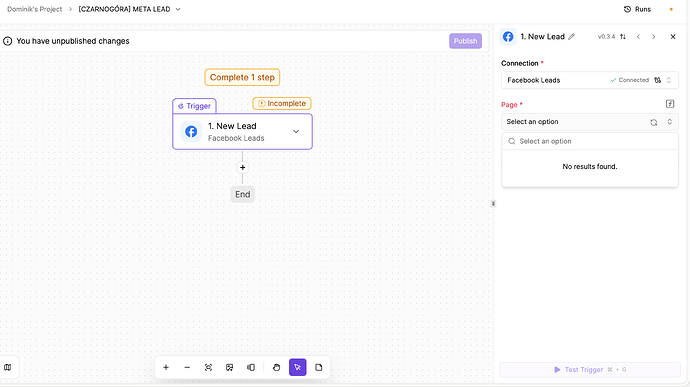Go to the next step with the right arrow
Viewport: 690px width, 387px height.
click(653, 37)
